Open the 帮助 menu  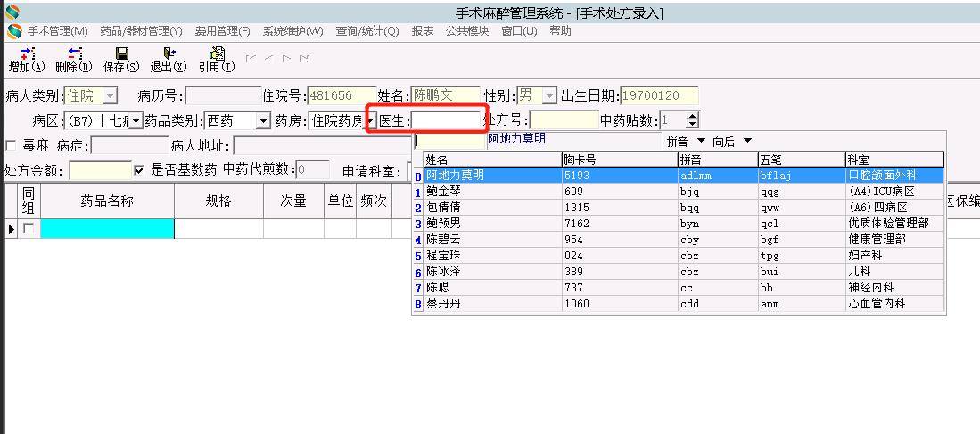click(561, 31)
